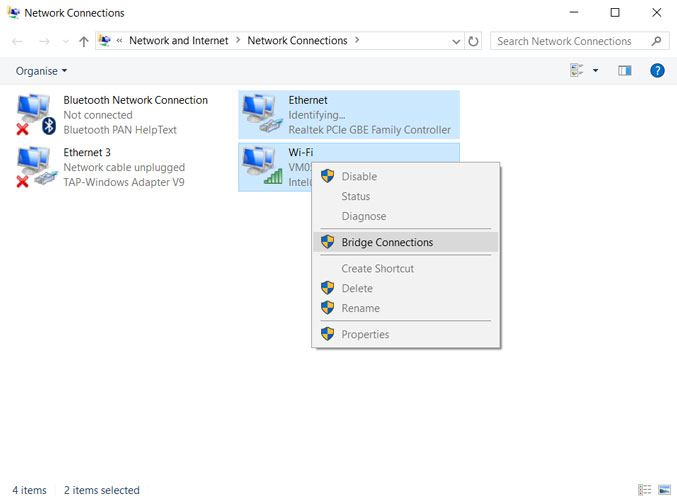
Task: Select the Ethernet 3 TAP adapter icon
Action: 36,167
